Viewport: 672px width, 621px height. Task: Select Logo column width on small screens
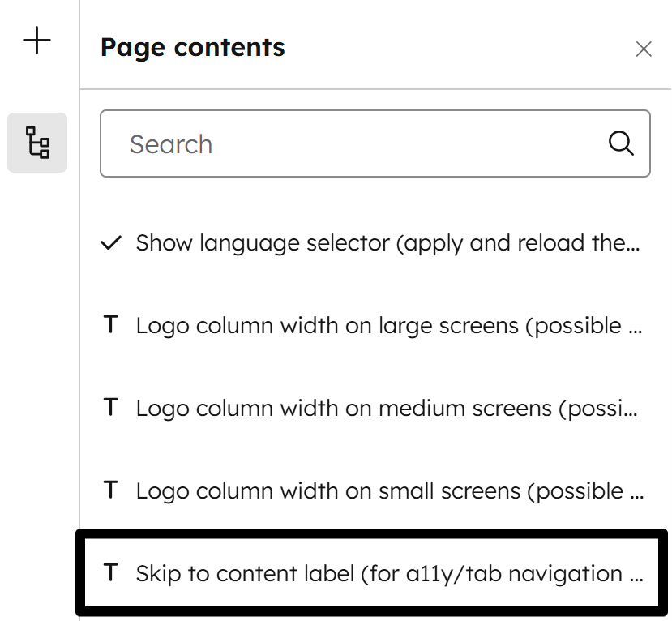[x=387, y=490]
